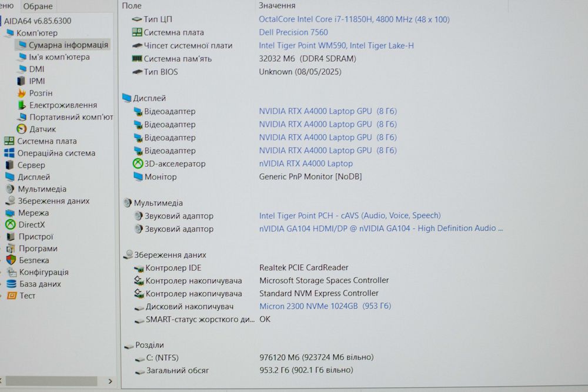588x392 pixels.
Task: Click the DMI icon in the tree
Action: click(22, 69)
